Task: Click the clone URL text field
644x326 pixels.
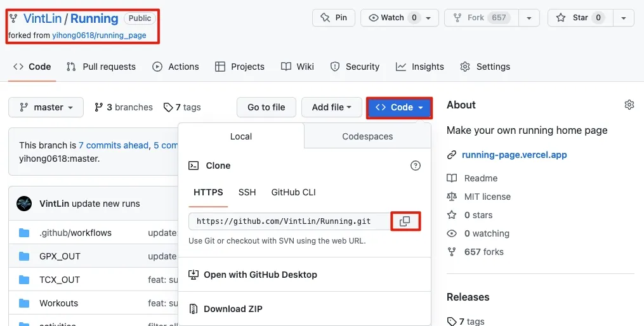Action: (x=289, y=221)
